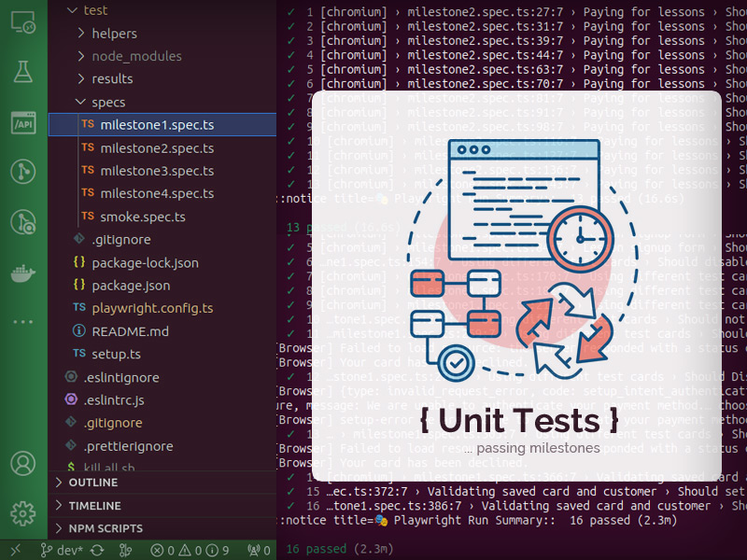Image resolution: width=747 pixels, height=560 pixels.
Task: Show additional views via the ellipsis icon
Action: tap(22, 322)
